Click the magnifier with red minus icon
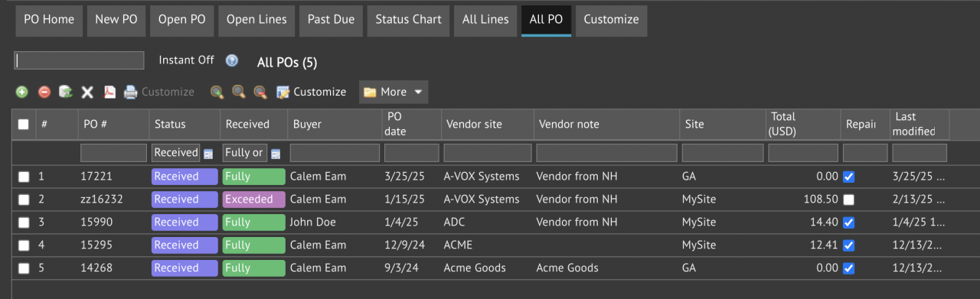 (x=260, y=92)
